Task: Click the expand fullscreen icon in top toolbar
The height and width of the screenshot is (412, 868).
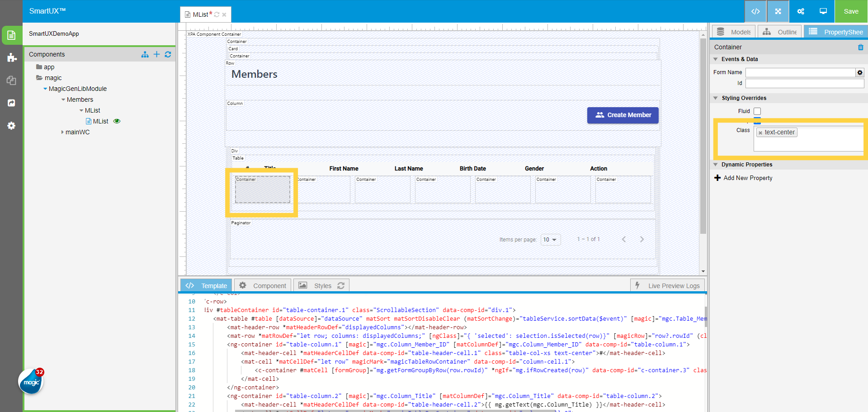Action: click(778, 11)
